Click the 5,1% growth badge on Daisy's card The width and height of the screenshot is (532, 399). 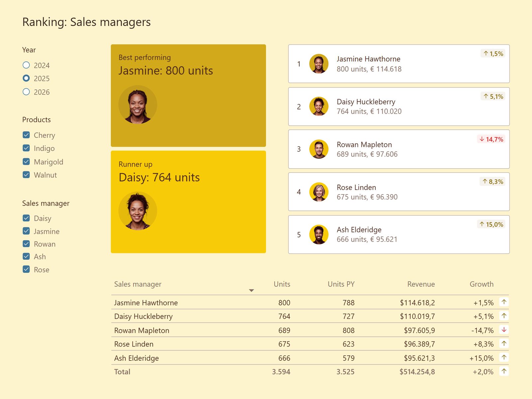coord(493,96)
